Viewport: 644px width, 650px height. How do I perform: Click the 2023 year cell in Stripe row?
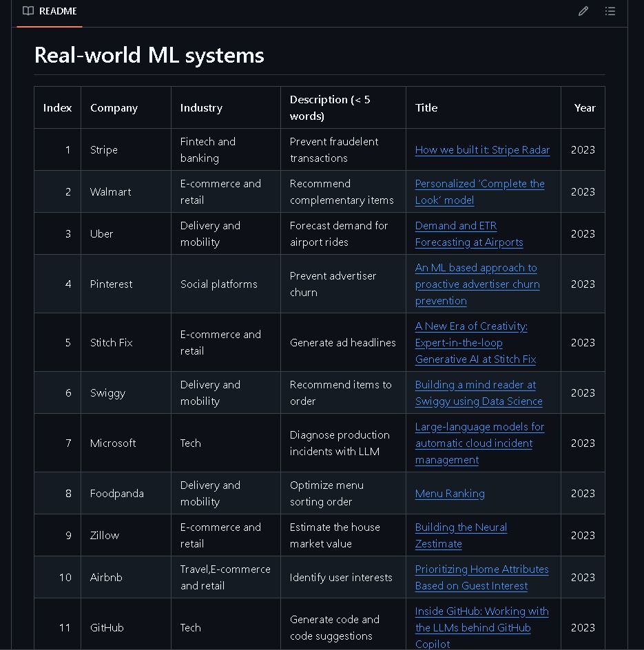click(583, 149)
